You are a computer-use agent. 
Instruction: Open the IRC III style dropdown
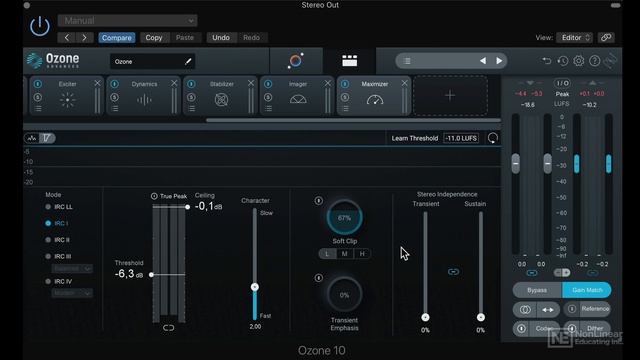tap(72, 269)
